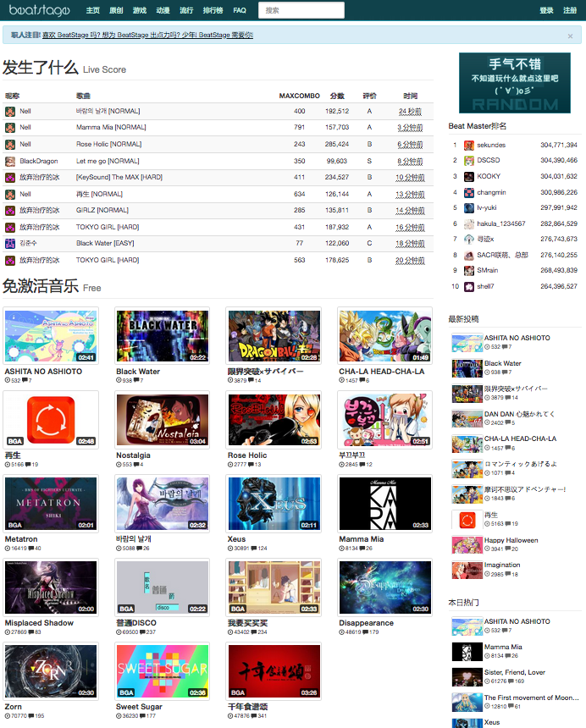Open ASHITA NO ASHIOTO thumbnail in free music
This screenshot has height=728, width=586.
[51, 336]
